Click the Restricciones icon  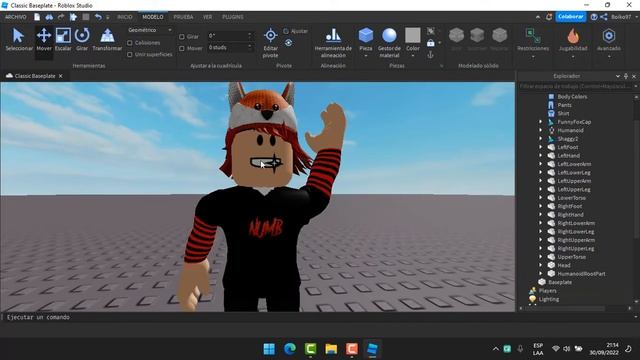533,36
